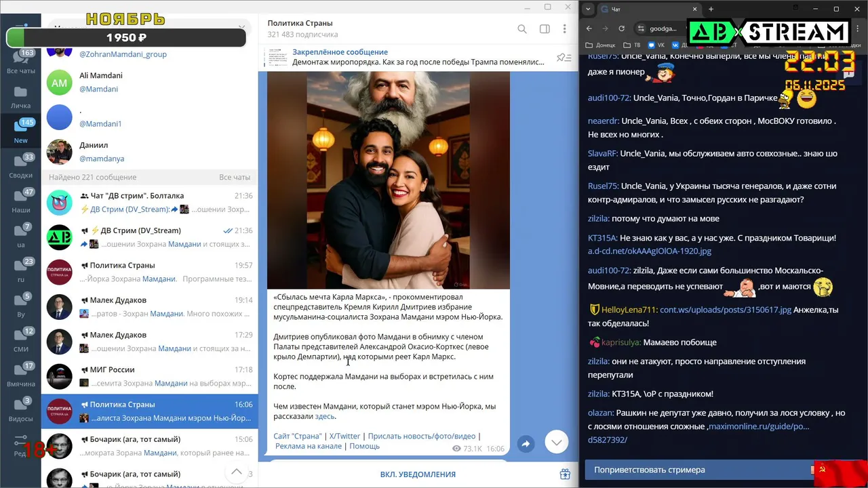Open the 'Вмячина' folder
The image size is (868, 488).
[x=20, y=375]
